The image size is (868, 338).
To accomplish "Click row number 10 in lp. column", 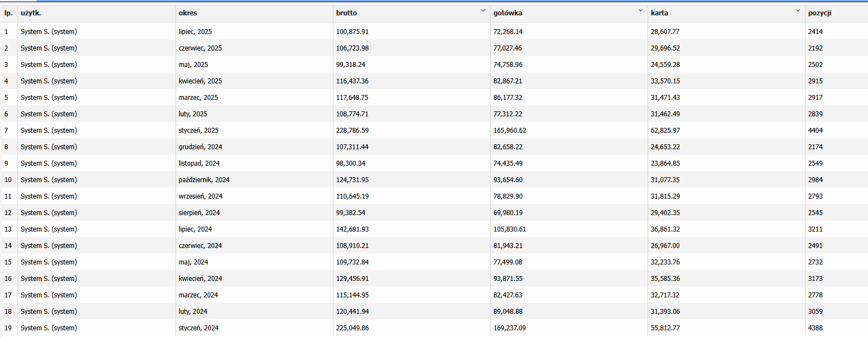I will pyautogui.click(x=8, y=180).
